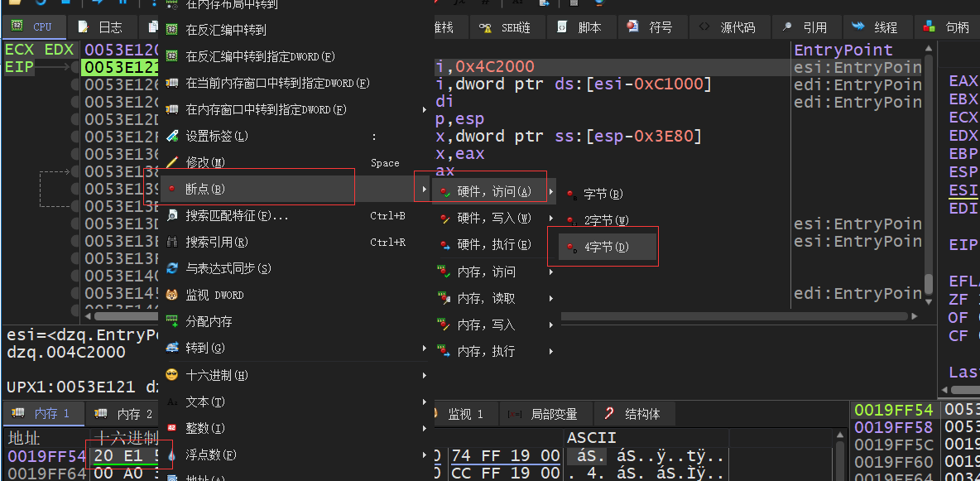980x481 pixels.
Task: Choose 4字节(D) hardware access breakpoint
Action: tap(608, 247)
